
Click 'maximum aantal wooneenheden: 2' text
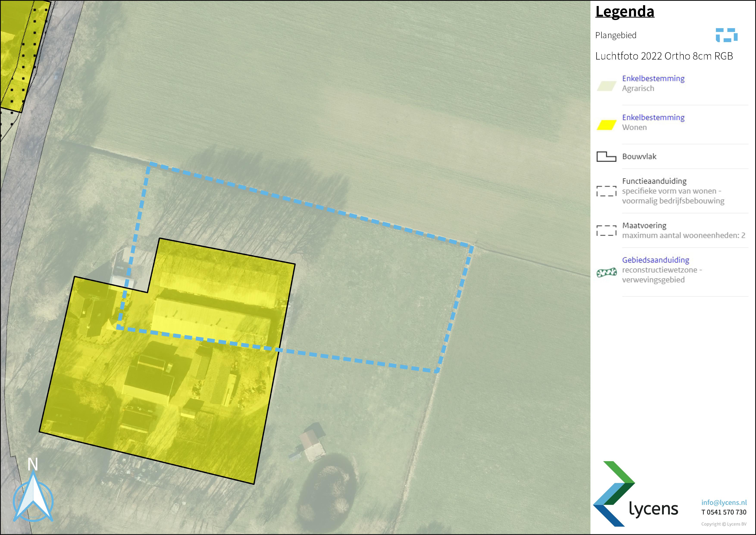tap(684, 235)
